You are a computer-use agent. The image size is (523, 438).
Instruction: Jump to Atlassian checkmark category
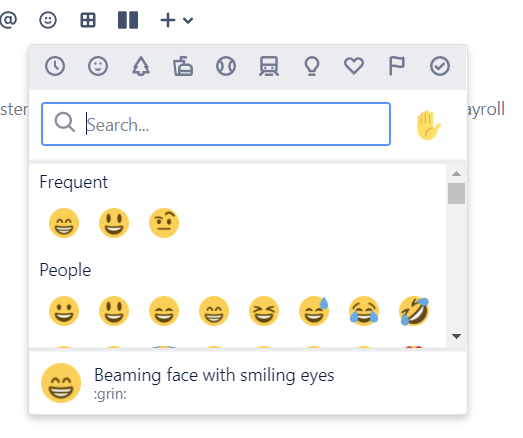440,66
